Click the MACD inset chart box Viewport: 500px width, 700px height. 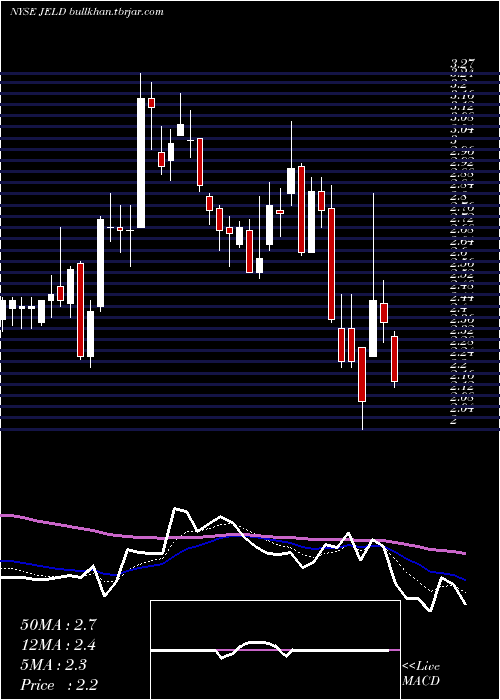(x=275, y=650)
